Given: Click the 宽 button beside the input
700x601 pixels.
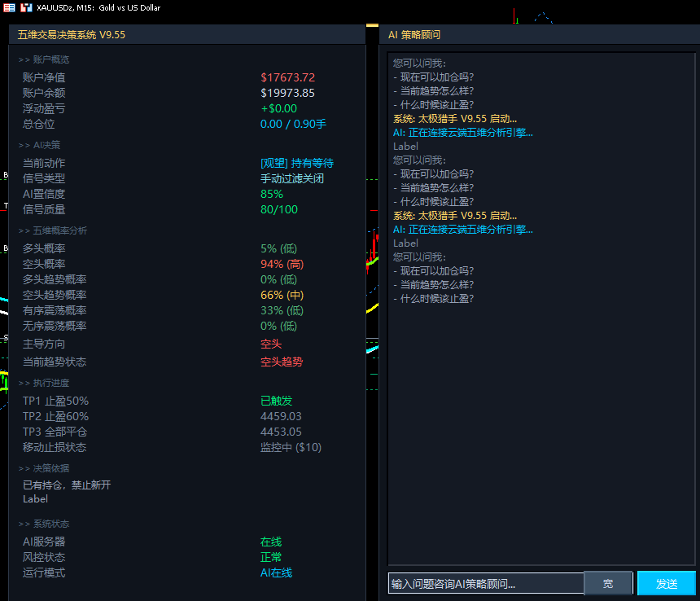Looking at the screenshot, I should coord(608,584).
